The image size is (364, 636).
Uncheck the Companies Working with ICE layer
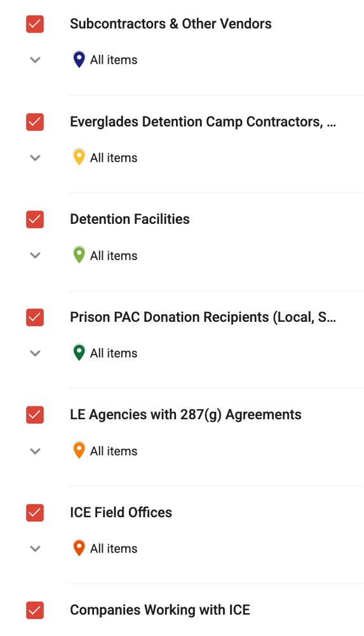click(x=35, y=611)
